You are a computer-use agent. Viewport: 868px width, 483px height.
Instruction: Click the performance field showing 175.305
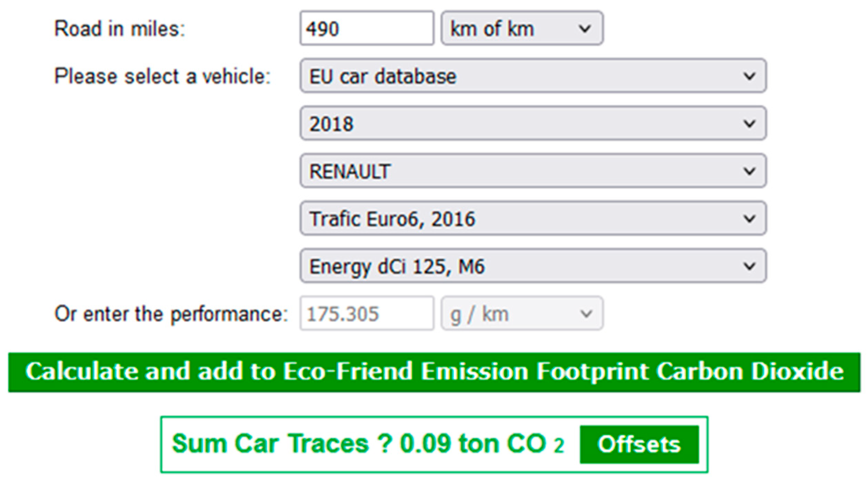point(366,314)
